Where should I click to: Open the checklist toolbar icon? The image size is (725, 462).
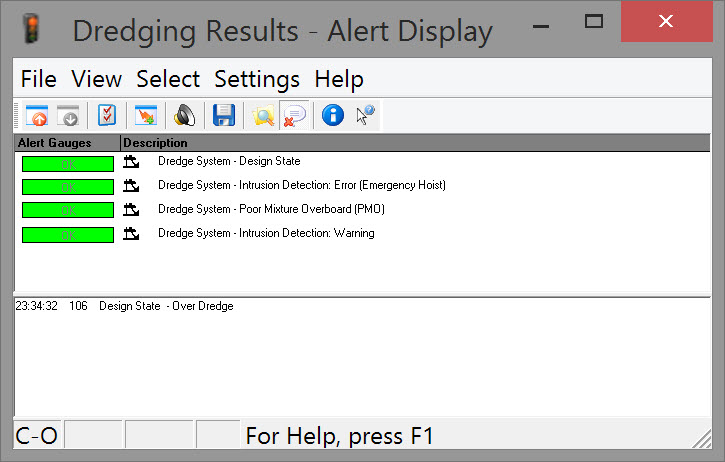(x=107, y=115)
